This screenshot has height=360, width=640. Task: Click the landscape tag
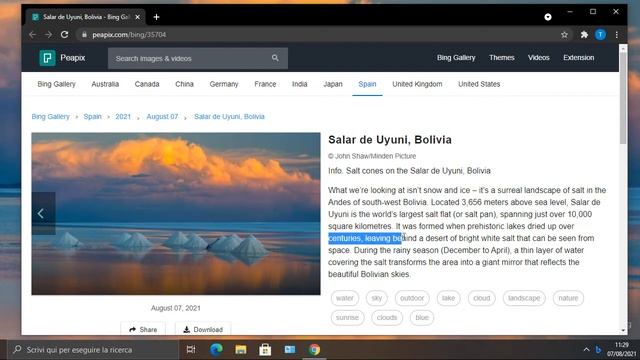click(x=524, y=298)
